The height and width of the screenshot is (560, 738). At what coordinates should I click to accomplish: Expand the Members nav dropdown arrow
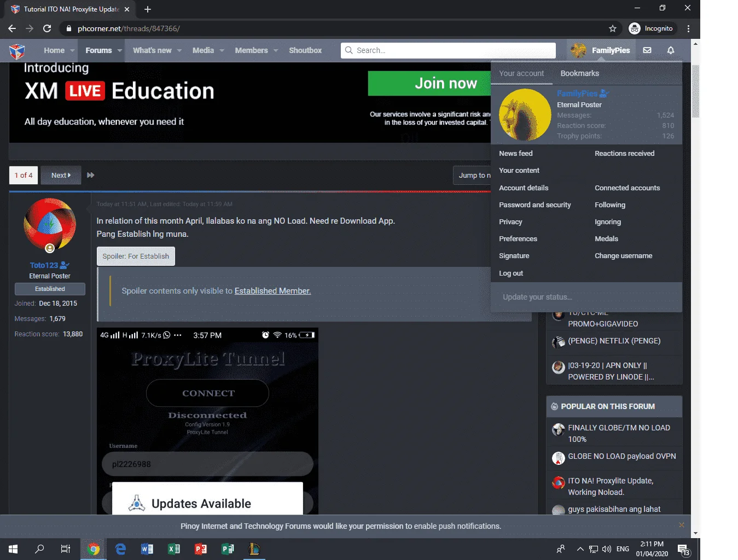[x=276, y=50]
